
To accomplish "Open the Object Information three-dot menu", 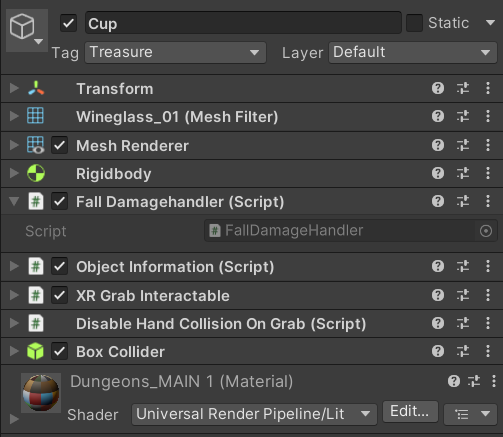I will [488, 266].
